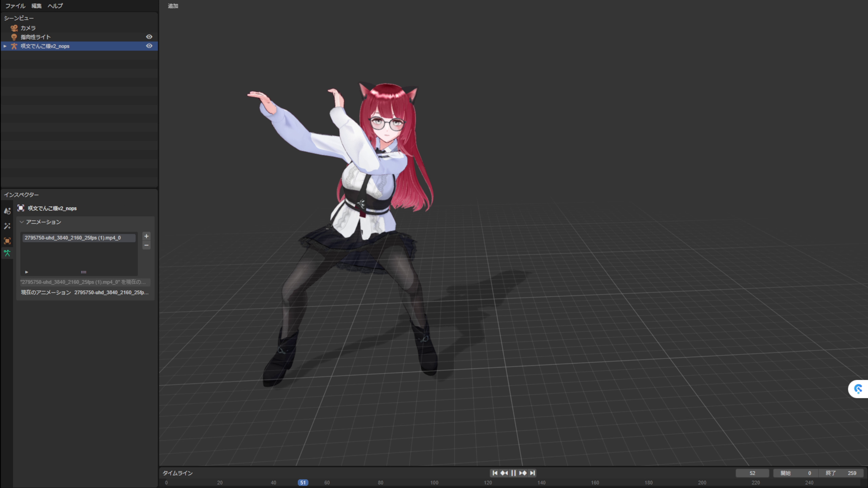
Task: Click the light bulb icon beside 指向性ライト
Action: click(14, 37)
